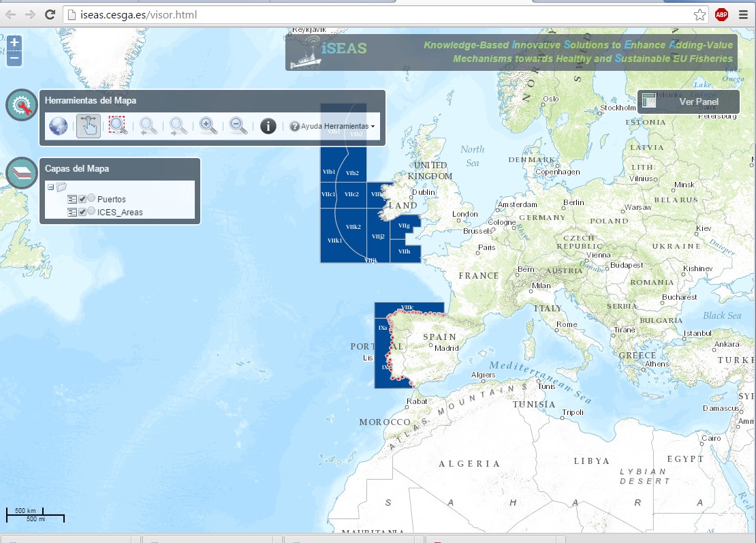
Task: Click the map zoom in plus button
Action: [x=14, y=42]
